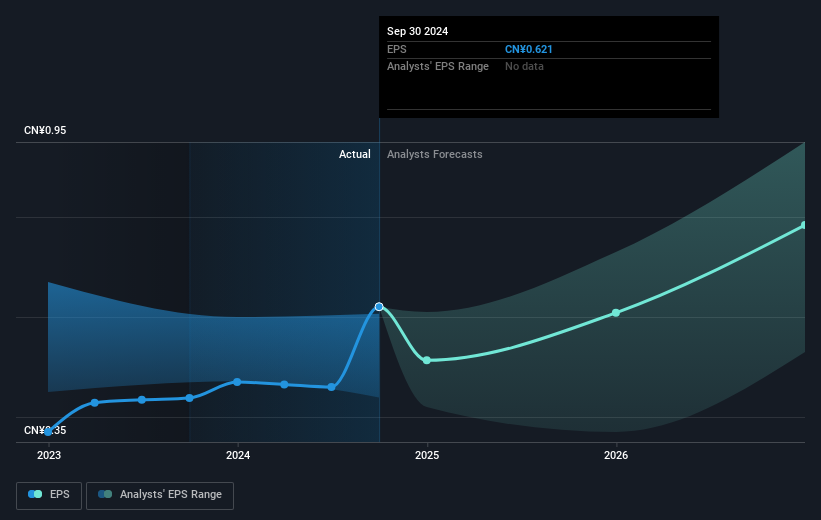Select the Sep 30 2024 highlighted data point
This screenshot has height=520, width=821.
[379, 306]
